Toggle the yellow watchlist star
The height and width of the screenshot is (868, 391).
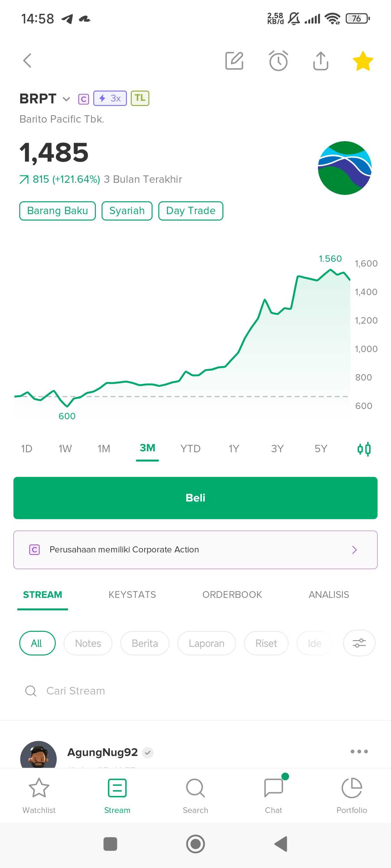(x=363, y=61)
